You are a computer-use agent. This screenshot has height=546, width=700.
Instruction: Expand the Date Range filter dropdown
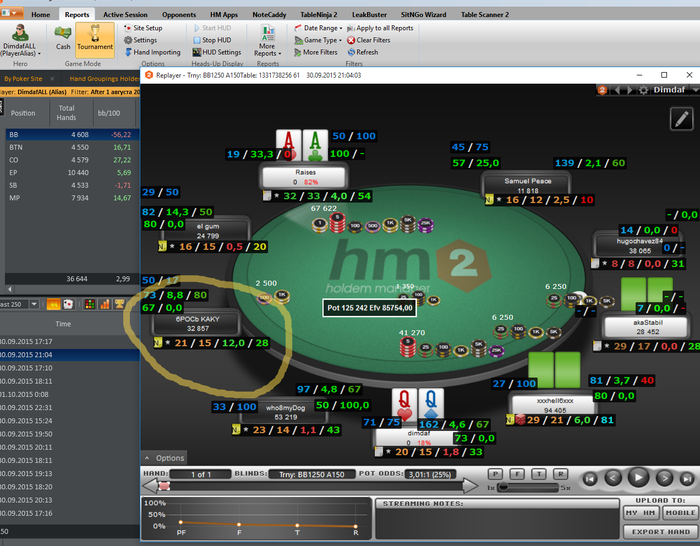[x=318, y=28]
